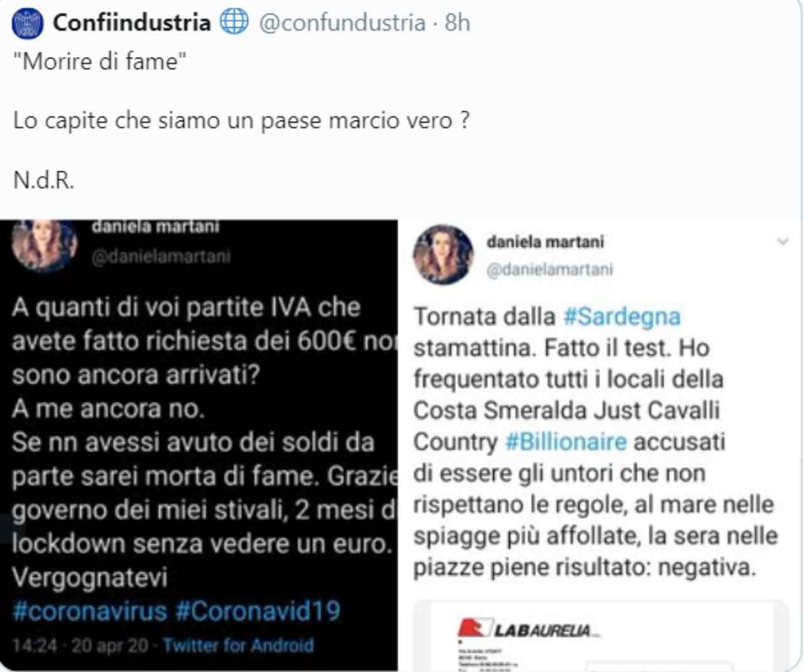Click the @danielamartani handle in the dark tweet
Screen dimensions: 804x672
tap(161, 256)
